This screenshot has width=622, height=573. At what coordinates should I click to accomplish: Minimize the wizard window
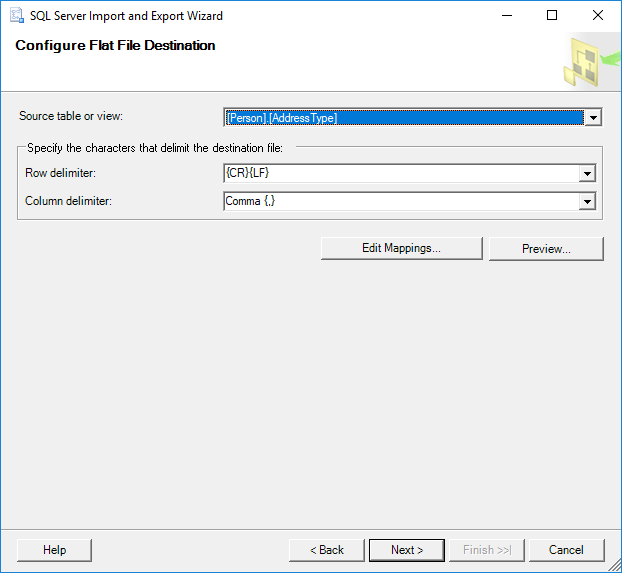point(507,15)
